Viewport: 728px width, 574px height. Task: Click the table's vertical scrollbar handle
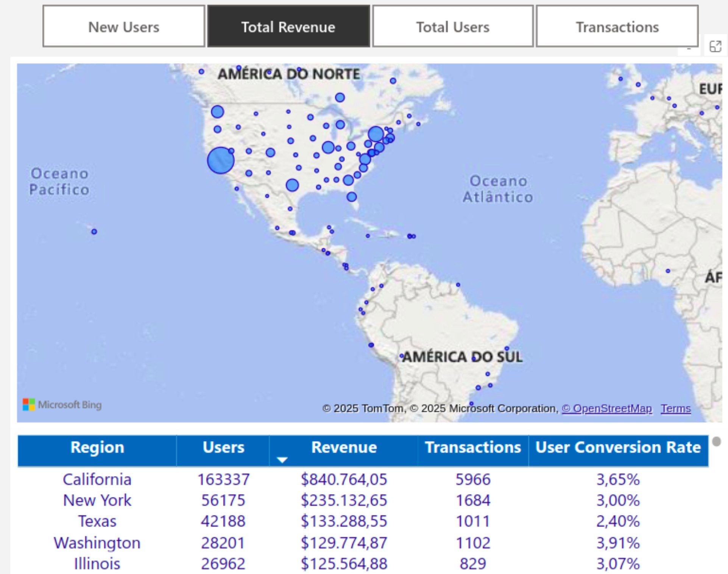pyautogui.click(x=716, y=441)
